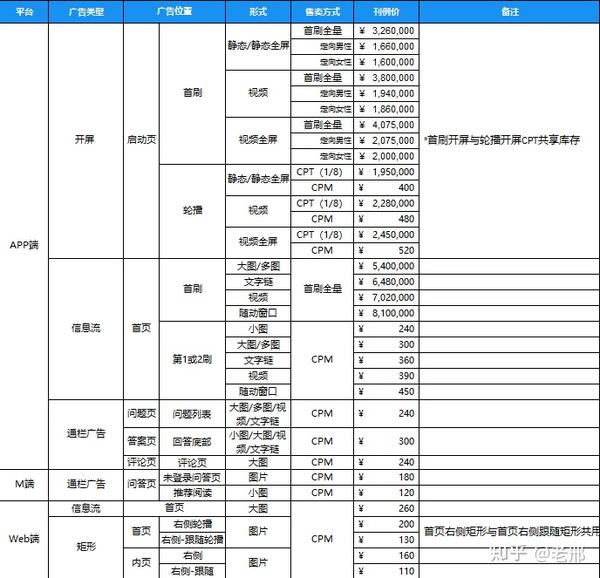
Task: Select the 第1或2刷 cell
Action: [x=192, y=360]
